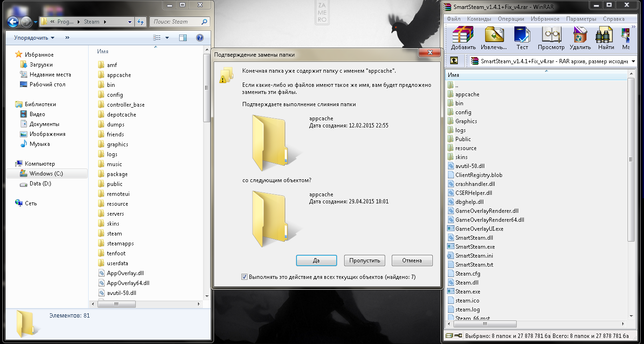The width and height of the screenshot is (644, 344).
Task: Click Explorer forward navigation arrow
Action: pos(26,22)
